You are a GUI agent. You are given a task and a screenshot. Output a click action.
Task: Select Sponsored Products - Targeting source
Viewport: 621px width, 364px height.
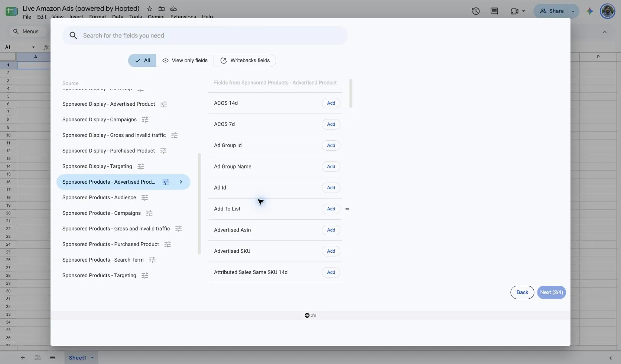99,276
